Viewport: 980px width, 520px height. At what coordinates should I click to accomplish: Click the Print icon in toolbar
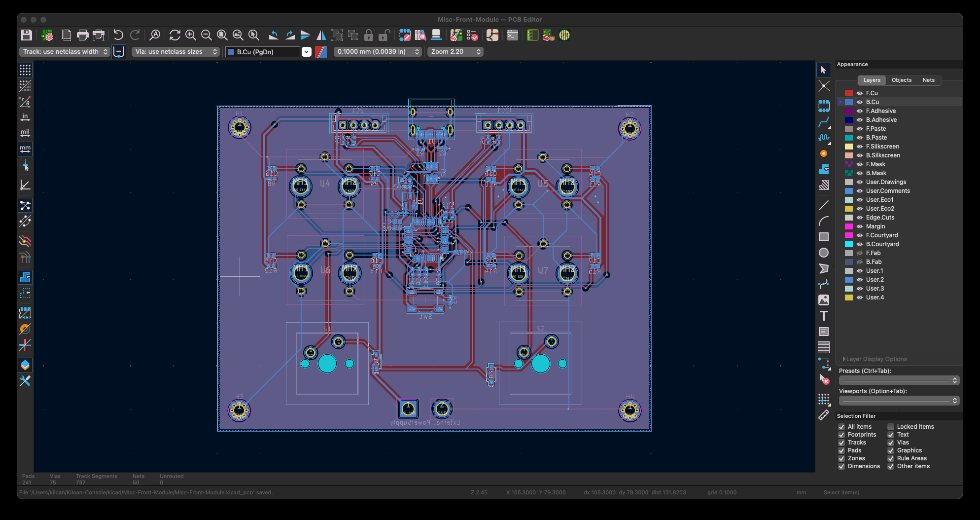tap(83, 35)
